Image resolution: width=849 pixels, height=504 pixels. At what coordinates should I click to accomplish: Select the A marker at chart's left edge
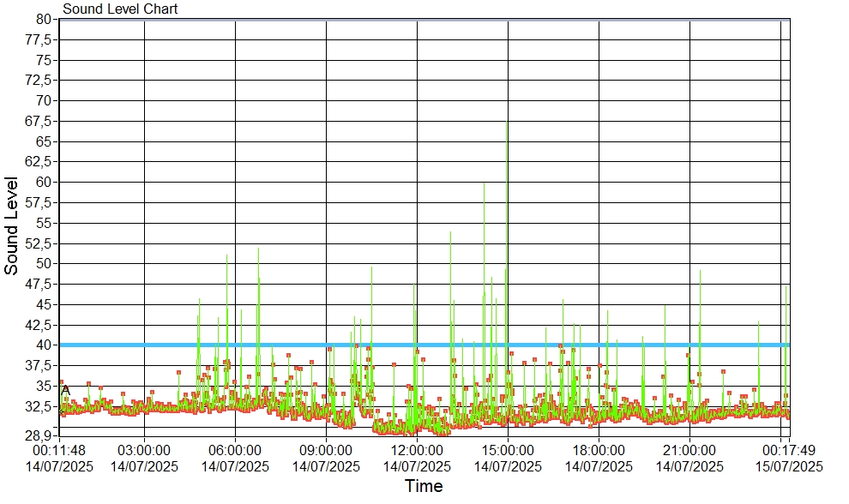(x=65, y=390)
